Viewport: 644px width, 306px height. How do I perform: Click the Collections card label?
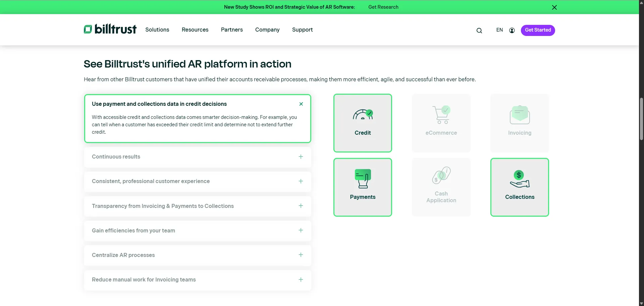tap(520, 197)
